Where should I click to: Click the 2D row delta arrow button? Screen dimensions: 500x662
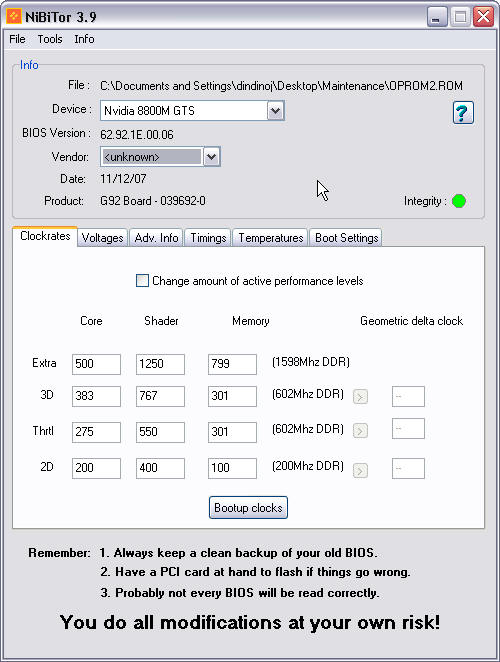click(360, 470)
